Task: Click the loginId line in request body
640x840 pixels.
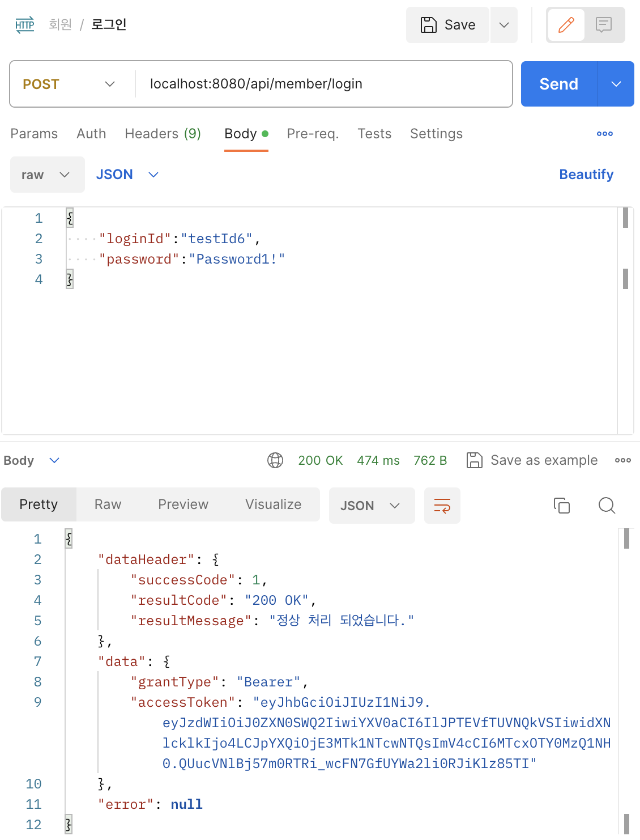Action: pos(180,239)
